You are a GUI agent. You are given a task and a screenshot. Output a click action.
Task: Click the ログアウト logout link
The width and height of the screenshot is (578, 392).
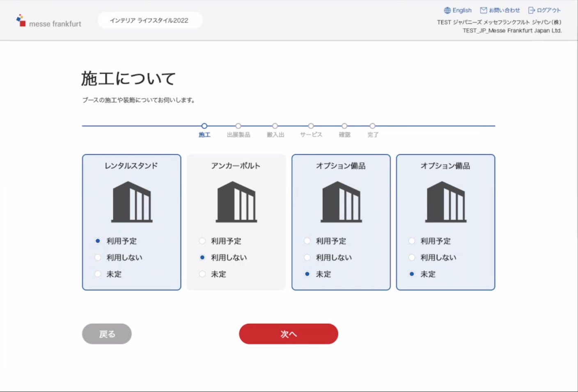click(544, 10)
